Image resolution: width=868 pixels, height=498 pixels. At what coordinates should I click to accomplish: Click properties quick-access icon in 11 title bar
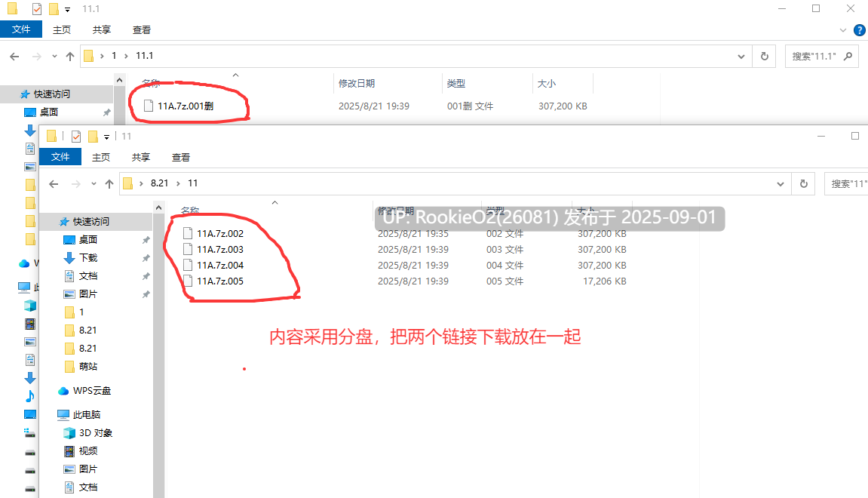[76, 137]
